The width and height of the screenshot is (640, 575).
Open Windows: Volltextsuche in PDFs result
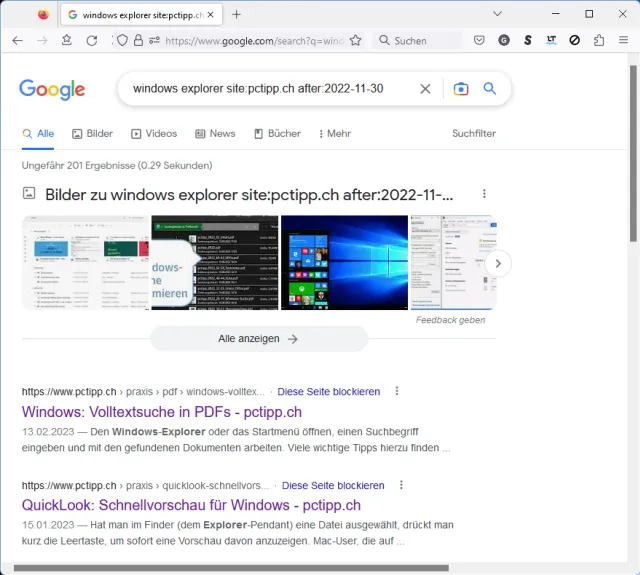click(162, 412)
